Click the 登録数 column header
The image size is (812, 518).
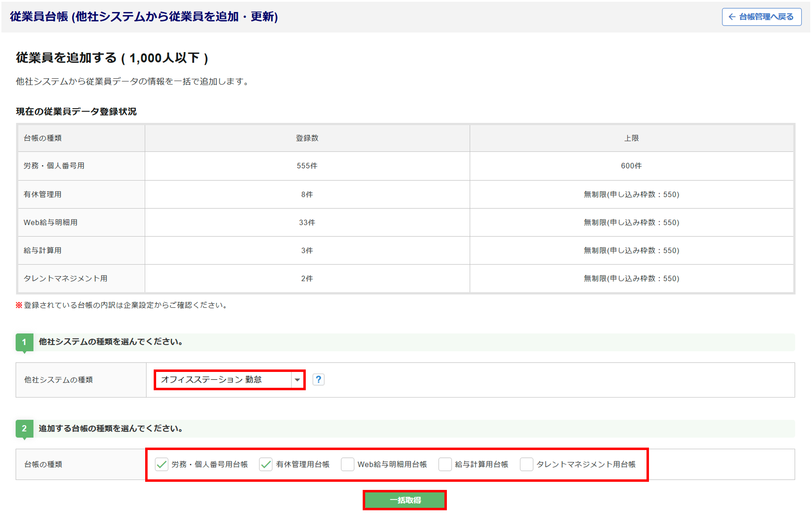click(307, 138)
